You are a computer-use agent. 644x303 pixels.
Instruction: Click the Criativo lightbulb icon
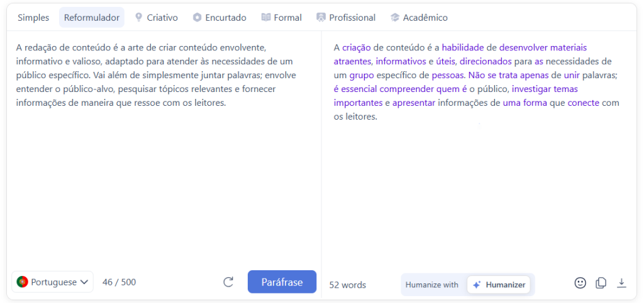coord(139,18)
